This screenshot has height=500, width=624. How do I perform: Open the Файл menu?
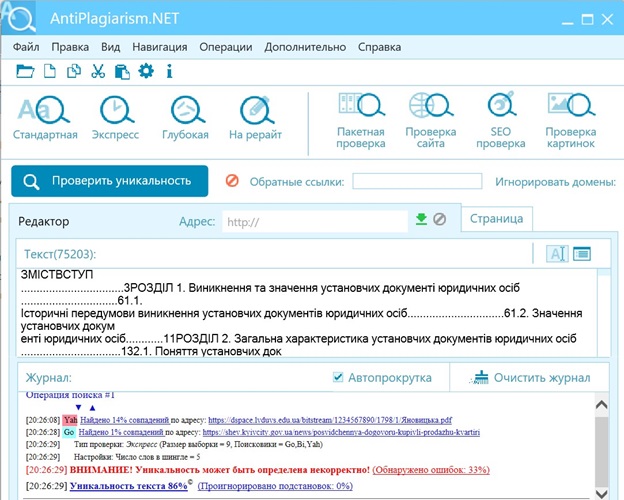(26, 47)
